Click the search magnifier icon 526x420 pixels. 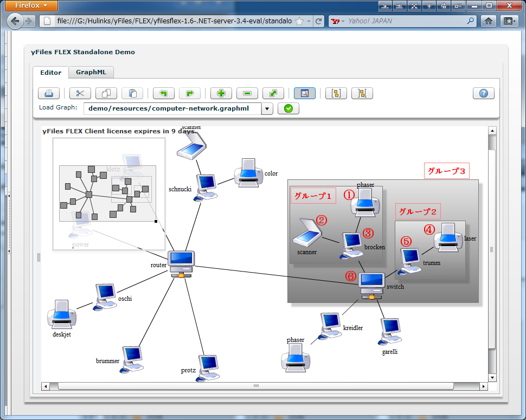tap(471, 21)
